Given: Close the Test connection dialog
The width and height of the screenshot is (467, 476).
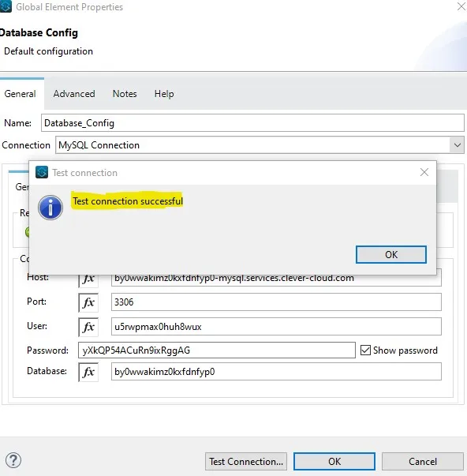Looking at the screenshot, I should tap(424, 172).
